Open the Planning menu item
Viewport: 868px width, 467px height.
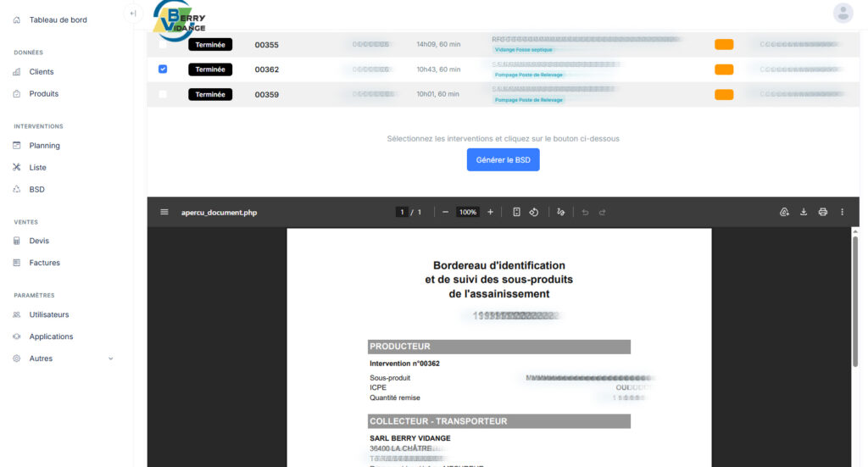coord(44,146)
